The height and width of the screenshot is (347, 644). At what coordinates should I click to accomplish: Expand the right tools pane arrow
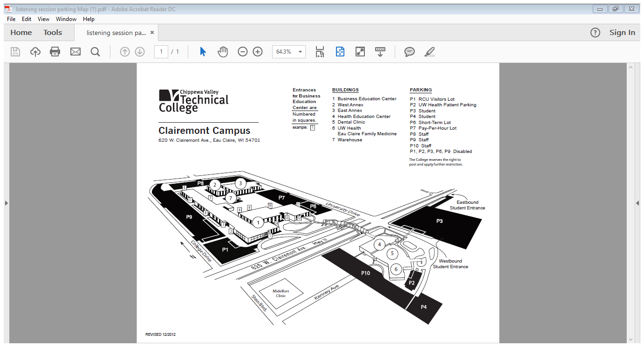click(x=637, y=203)
